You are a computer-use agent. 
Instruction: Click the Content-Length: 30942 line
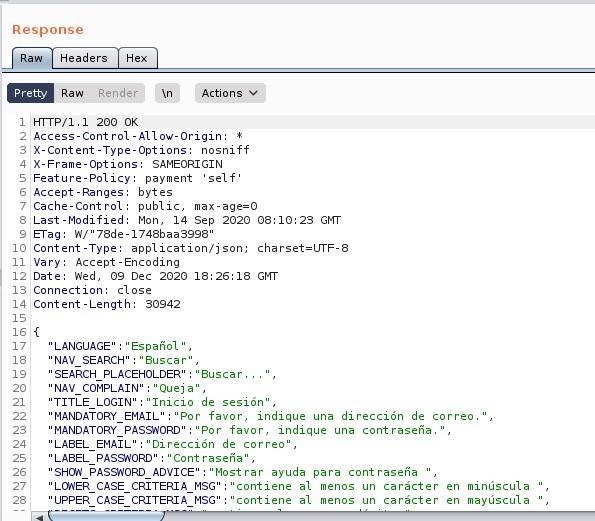[107, 304]
